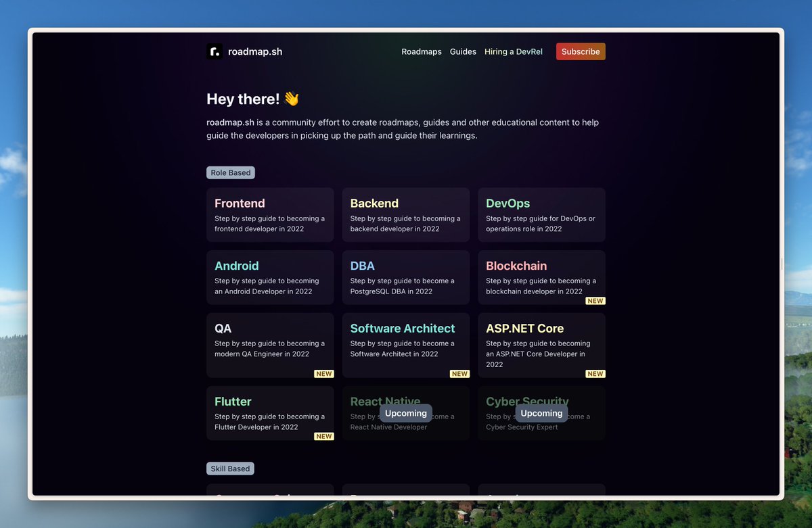Open the Backend roadmap card
The image size is (812, 528).
click(x=406, y=215)
